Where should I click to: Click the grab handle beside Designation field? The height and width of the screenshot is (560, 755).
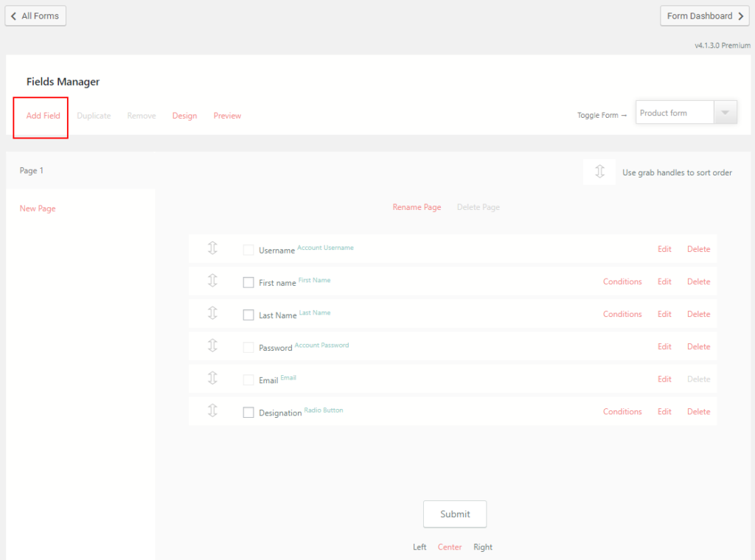212,411
